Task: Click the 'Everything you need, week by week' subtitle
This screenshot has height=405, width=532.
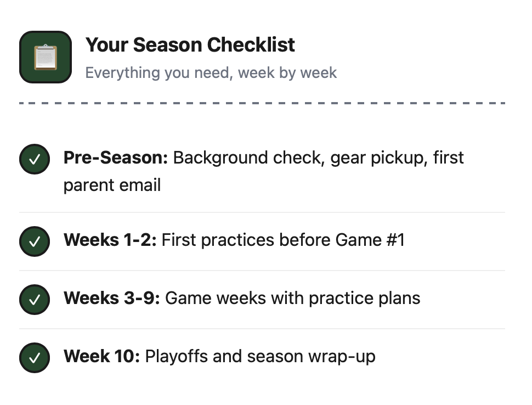Action: click(x=211, y=72)
